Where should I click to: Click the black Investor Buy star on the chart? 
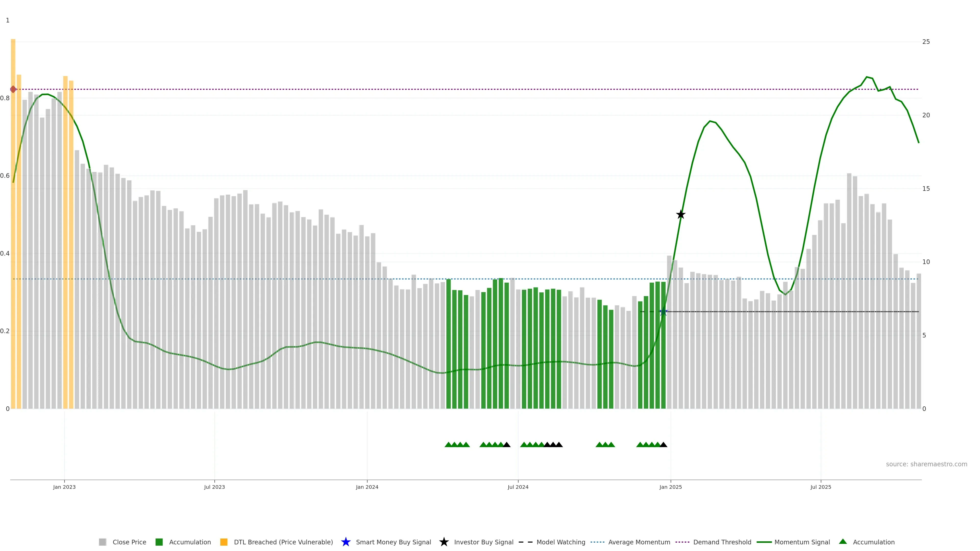681,215
